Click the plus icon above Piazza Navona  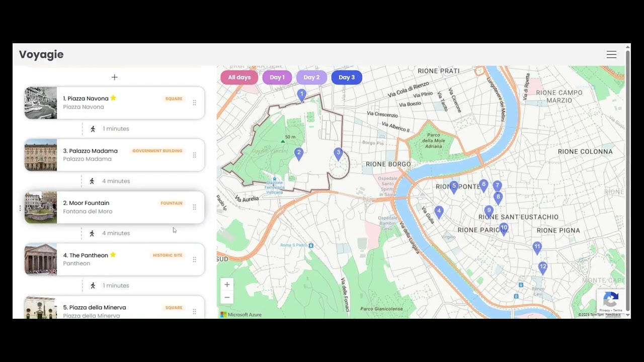pyautogui.click(x=114, y=77)
